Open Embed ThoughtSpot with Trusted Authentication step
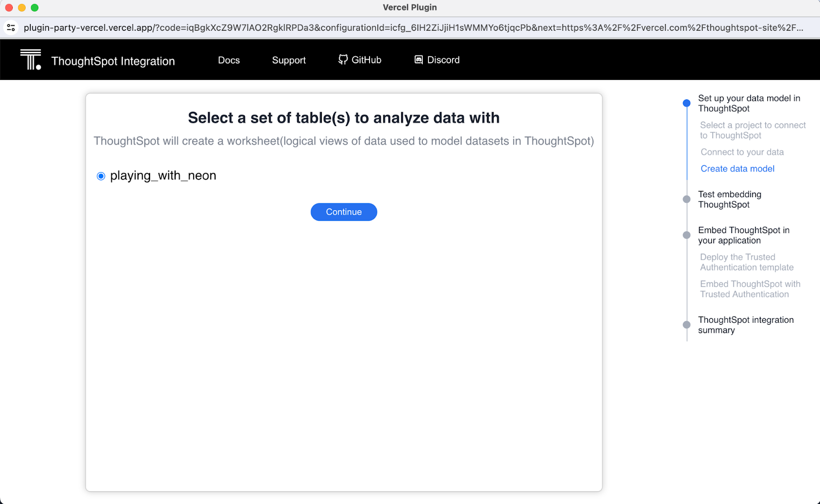Screen dimensions: 820x504 pyautogui.click(x=750, y=289)
